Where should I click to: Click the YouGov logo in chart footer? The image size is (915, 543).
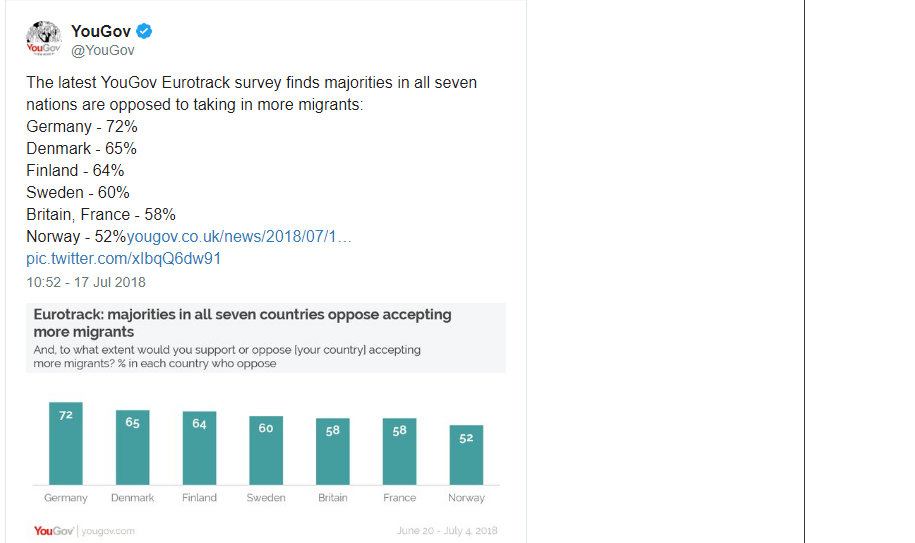(x=54, y=531)
